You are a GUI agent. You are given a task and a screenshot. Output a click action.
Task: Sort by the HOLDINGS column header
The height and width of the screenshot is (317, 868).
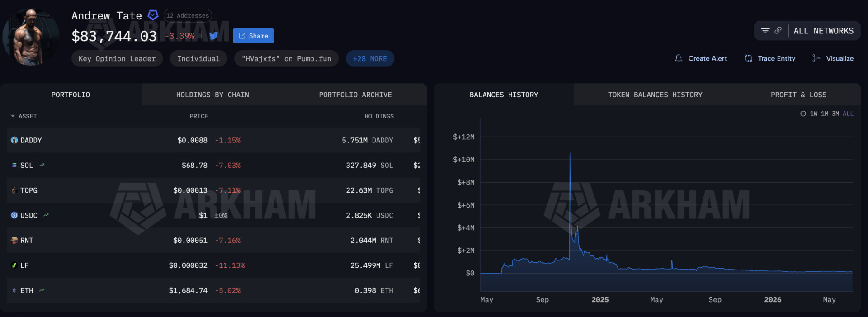click(x=379, y=116)
